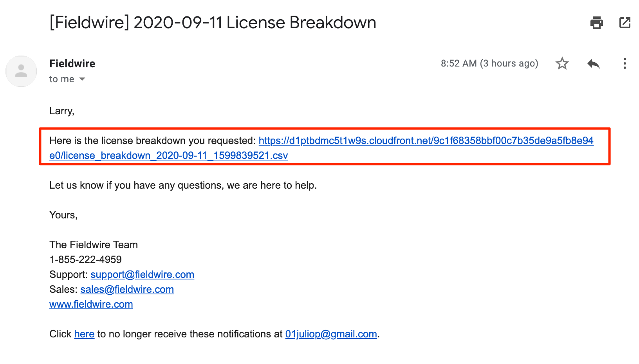Click the sales@fieldwire.com link
Viewport: 639px width, 364px height.
click(x=127, y=289)
